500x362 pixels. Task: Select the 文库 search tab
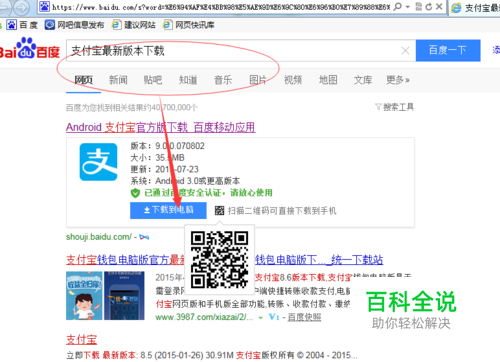point(363,80)
